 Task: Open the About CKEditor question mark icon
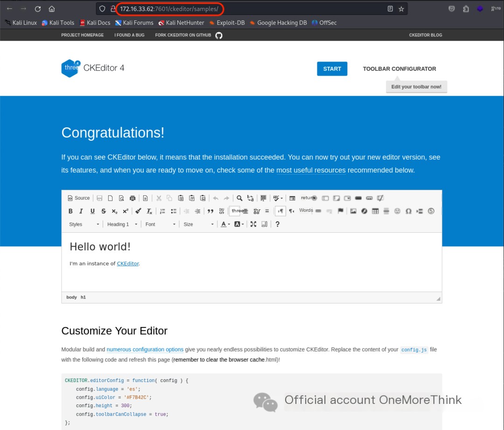[277, 224]
